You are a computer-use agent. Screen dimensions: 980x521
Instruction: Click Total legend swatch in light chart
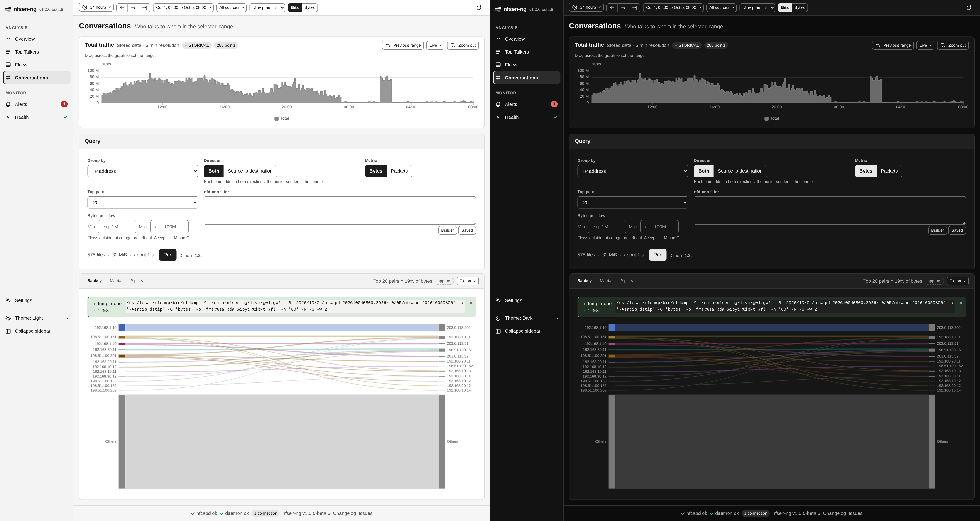point(277,119)
